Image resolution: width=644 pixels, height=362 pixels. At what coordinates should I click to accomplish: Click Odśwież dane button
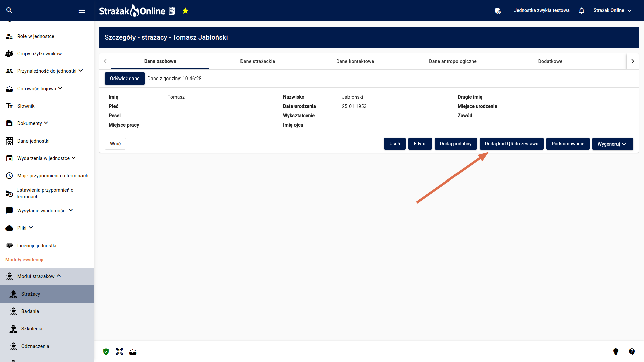tap(125, 79)
